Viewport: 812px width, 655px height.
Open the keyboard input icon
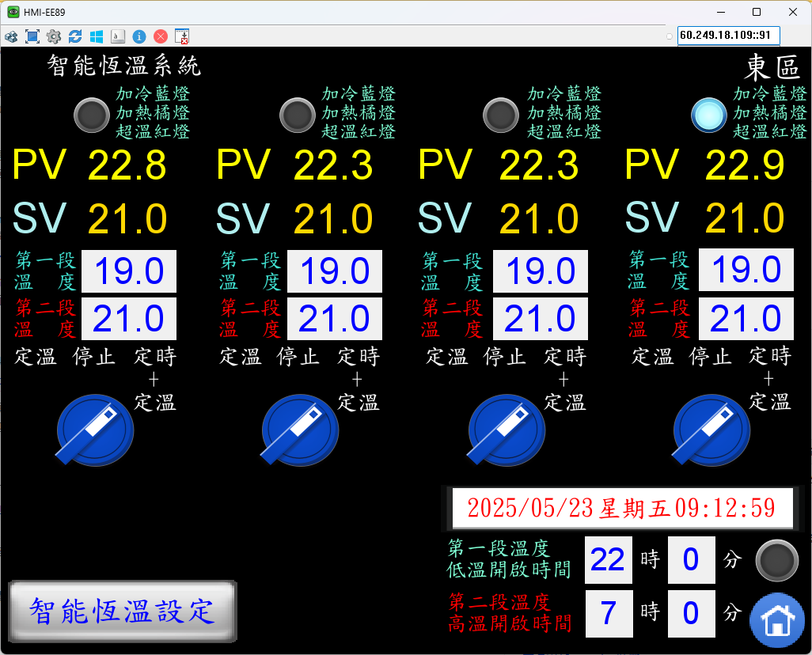click(118, 36)
